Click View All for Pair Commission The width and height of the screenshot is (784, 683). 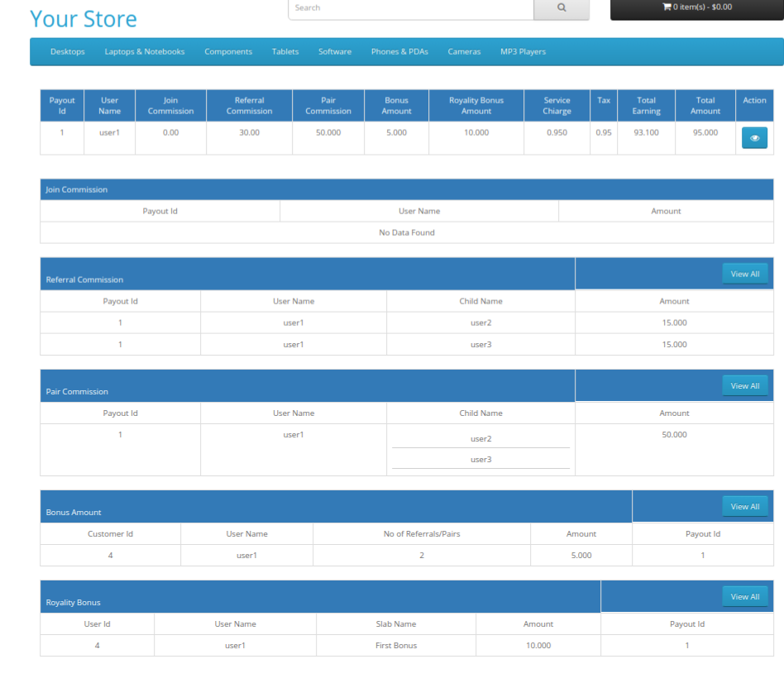pos(744,385)
